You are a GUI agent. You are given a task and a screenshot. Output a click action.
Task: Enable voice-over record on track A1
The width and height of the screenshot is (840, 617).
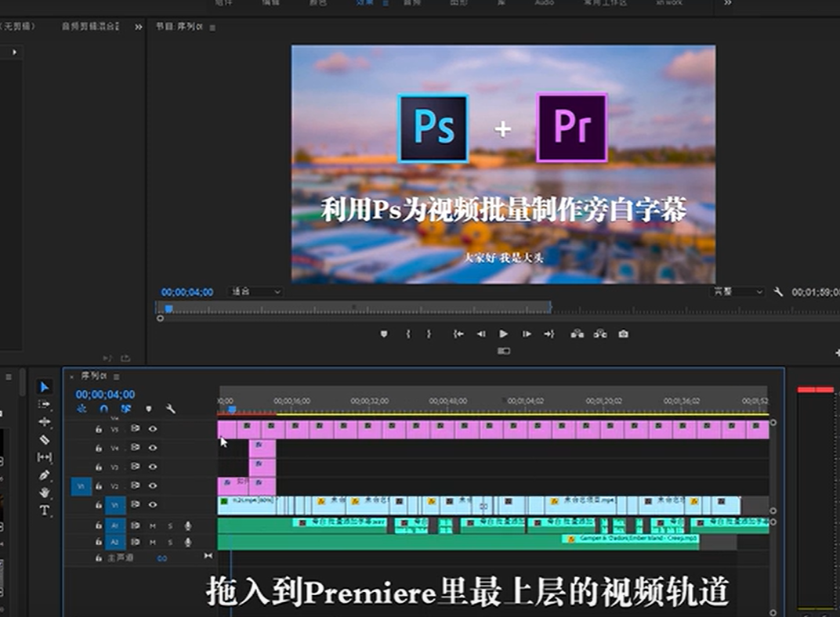[188, 525]
